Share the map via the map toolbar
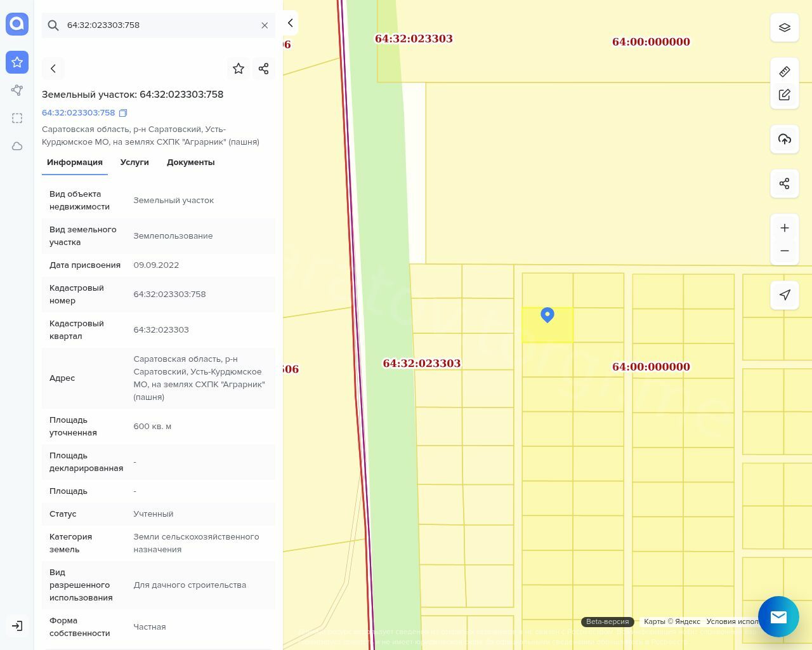The image size is (812, 650). point(785,183)
